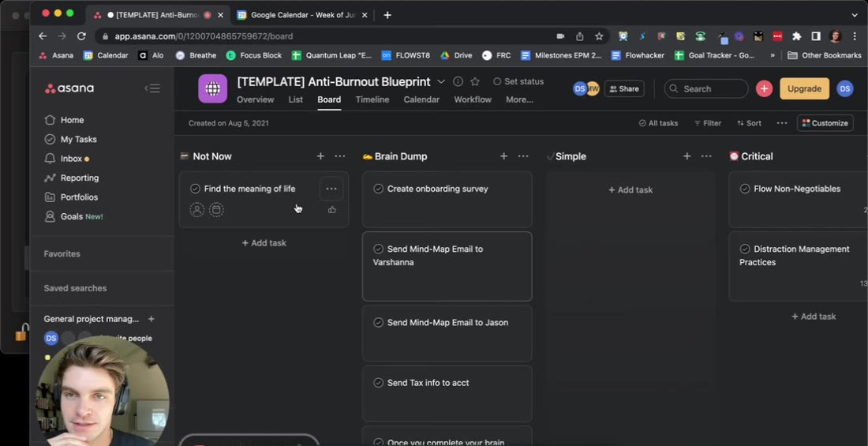Add task to Brain Dump column
868x446 pixels.
pyautogui.click(x=503, y=156)
